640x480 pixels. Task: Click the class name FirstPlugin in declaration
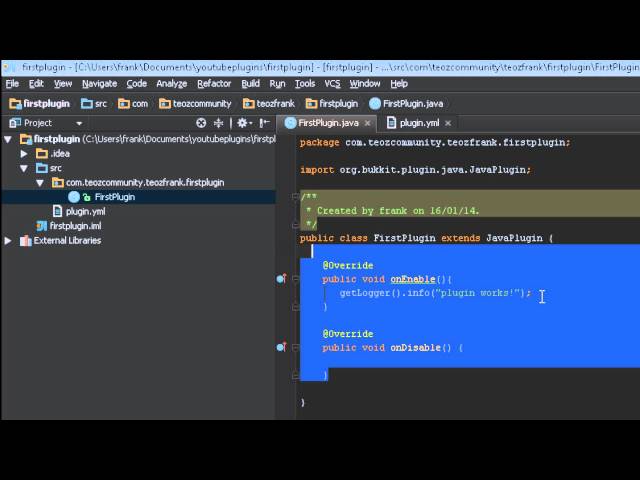click(404, 238)
